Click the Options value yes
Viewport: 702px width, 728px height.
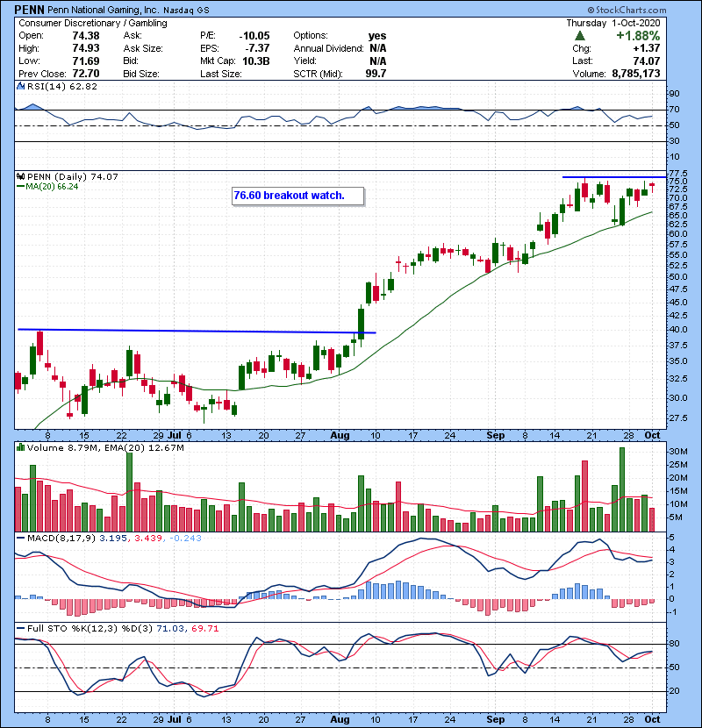click(377, 36)
